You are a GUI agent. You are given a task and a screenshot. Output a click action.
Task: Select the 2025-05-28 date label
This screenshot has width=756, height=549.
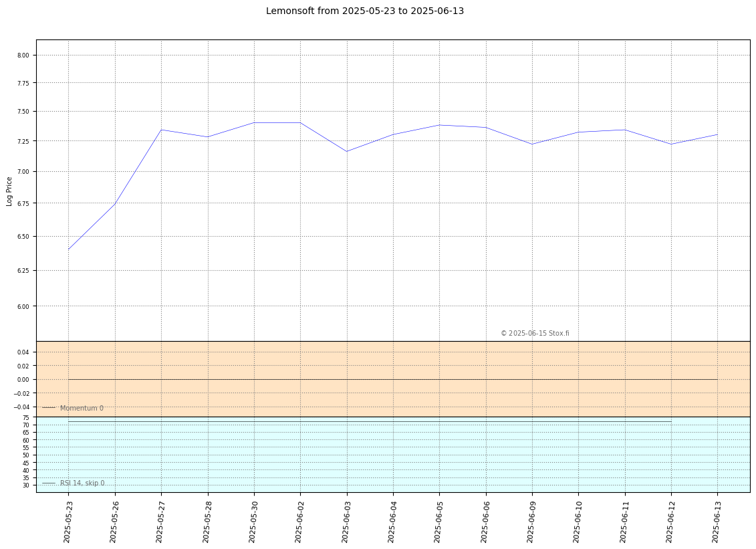[x=207, y=522]
